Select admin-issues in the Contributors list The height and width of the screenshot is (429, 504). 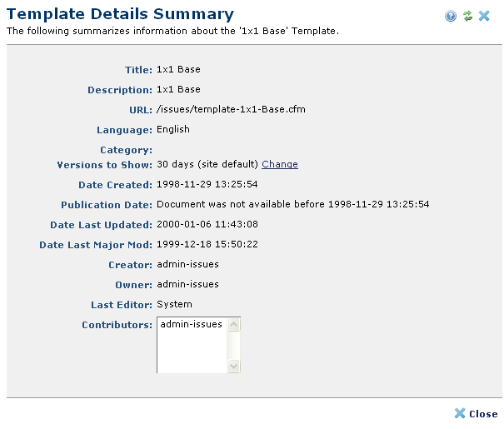tap(191, 324)
